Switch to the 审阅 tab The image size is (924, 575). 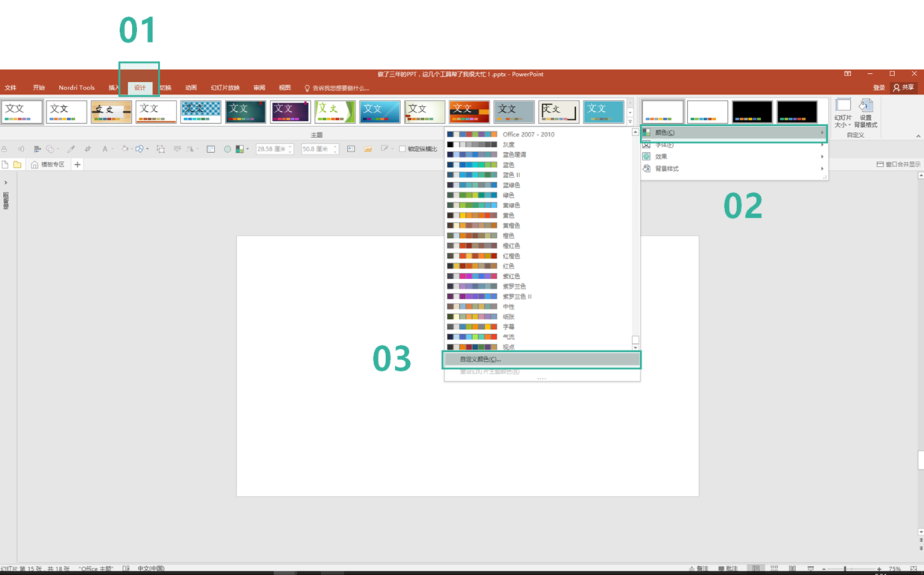click(259, 88)
